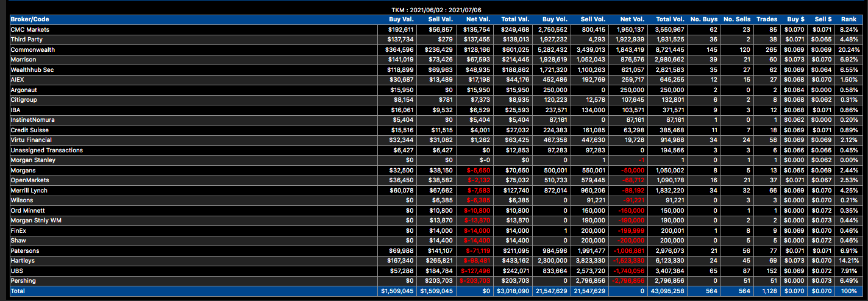
Task: Click Argonaut's 250,000 buy volume
Action: [555, 90]
